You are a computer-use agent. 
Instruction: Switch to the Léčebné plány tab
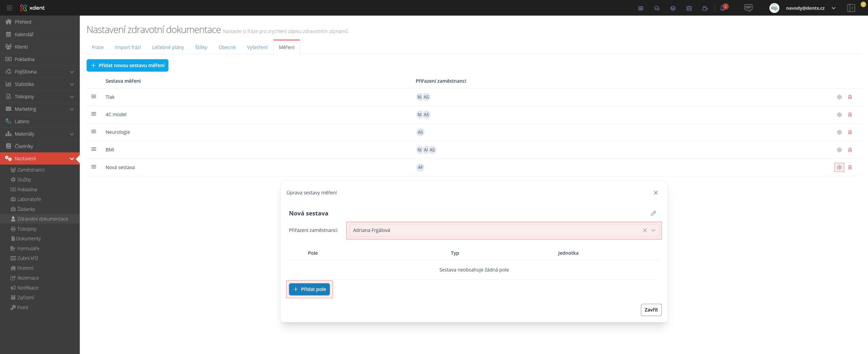168,47
